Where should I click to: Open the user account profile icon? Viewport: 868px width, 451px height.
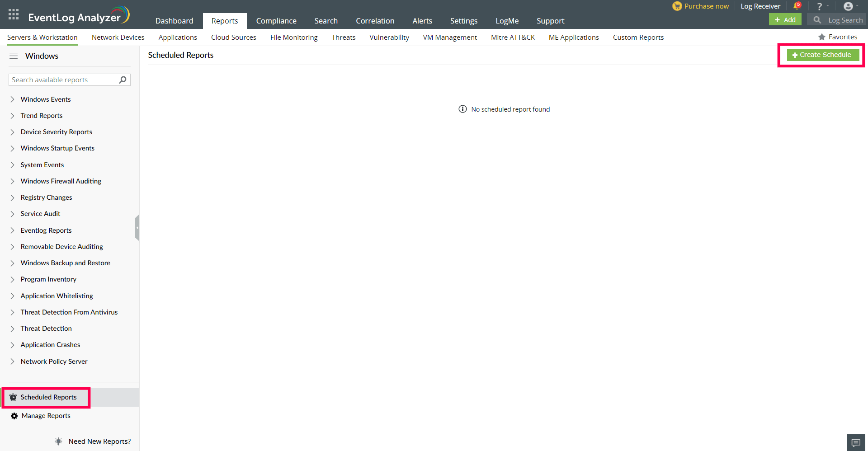(x=848, y=6)
